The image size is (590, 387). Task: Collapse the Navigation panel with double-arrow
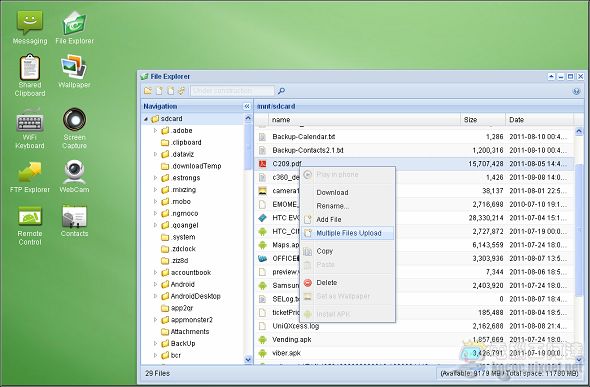pos(247,106)
